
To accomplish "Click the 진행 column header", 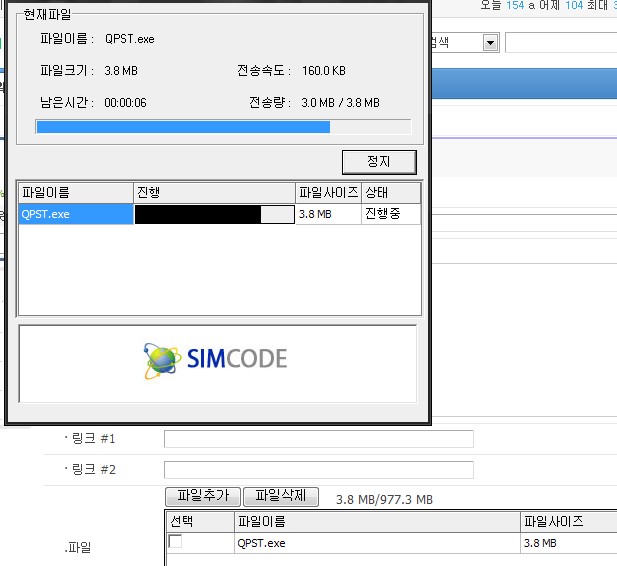I will point(213,192).
